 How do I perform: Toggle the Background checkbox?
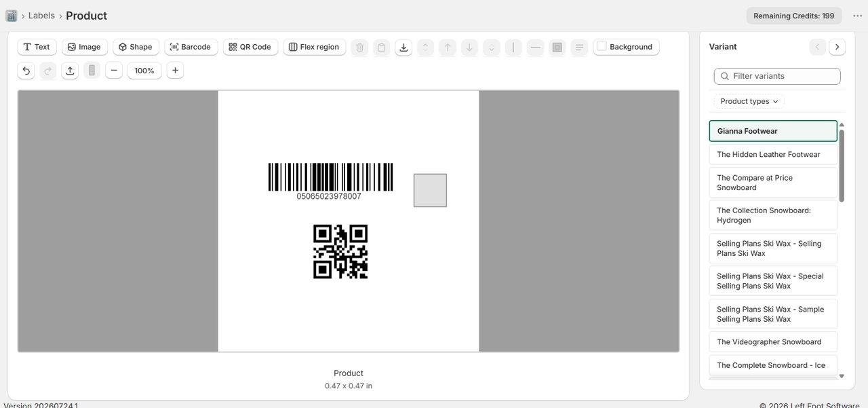[601, 46]
